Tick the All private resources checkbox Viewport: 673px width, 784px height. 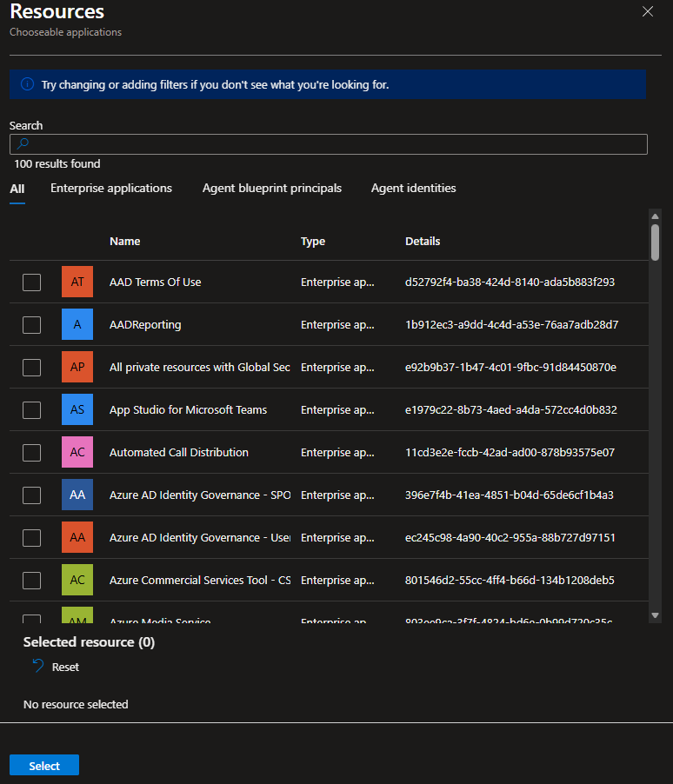pyautogui.click(x=31, y=368)
